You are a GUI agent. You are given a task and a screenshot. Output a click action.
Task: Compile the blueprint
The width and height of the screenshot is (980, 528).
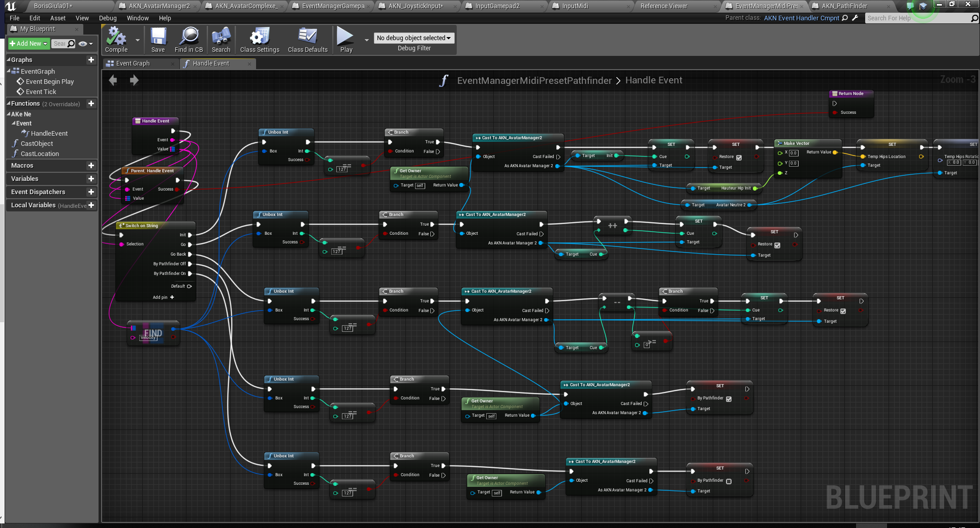(x=116, y=40)
